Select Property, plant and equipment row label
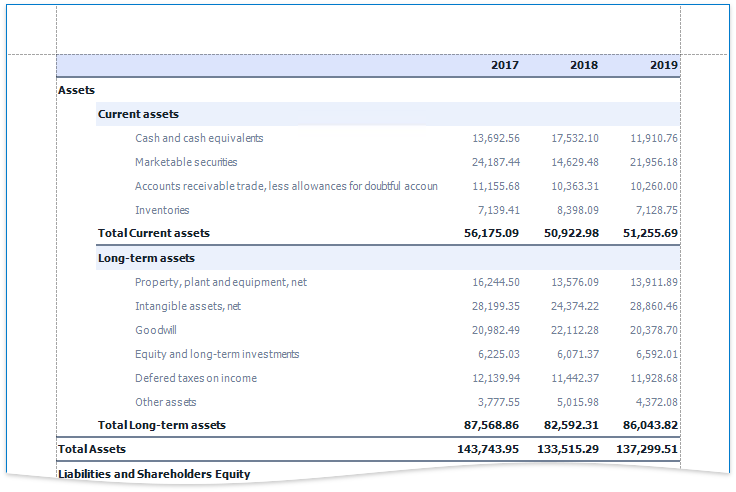Viewport: 736px width, 492px height. 221,282
